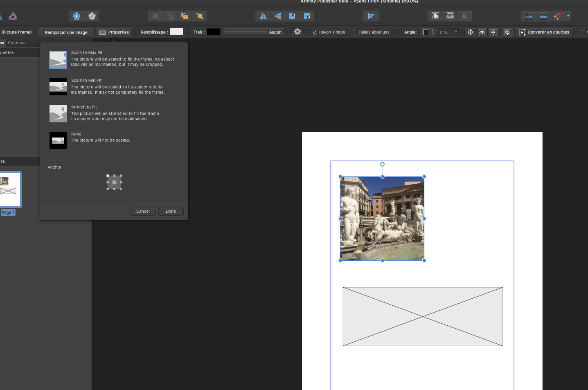Click the magnet snapping icon
Screen dimensions: 588x390
coord(558,16)
